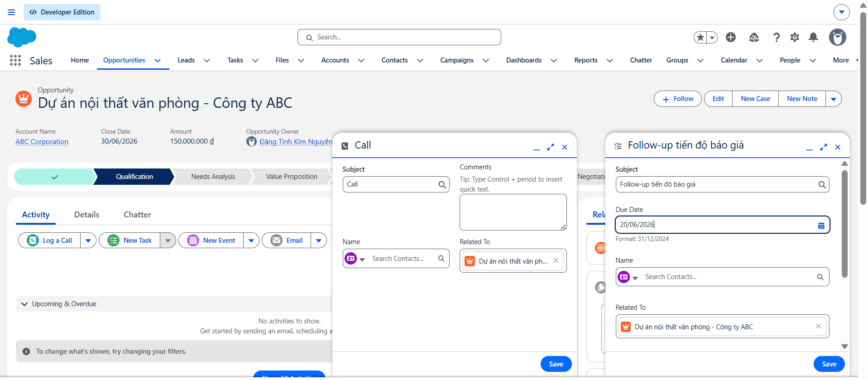The height and width of the screenshot is (380, 868).
Task: Expand the Leads nav dropdown
Action: coord(207,60)
